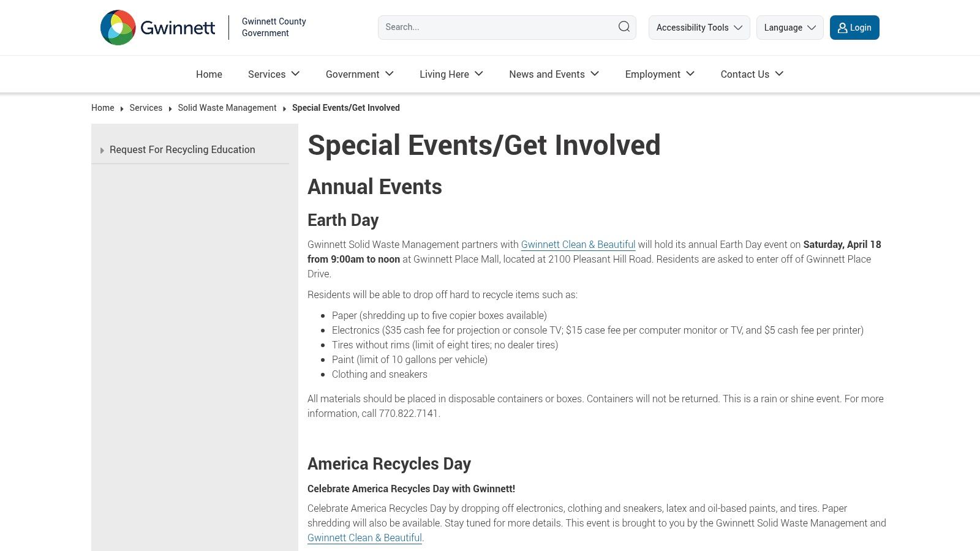The height and width of the screenshot is (551, 980).
Task: Click the search magnifying glass icon
Action: 624,27
